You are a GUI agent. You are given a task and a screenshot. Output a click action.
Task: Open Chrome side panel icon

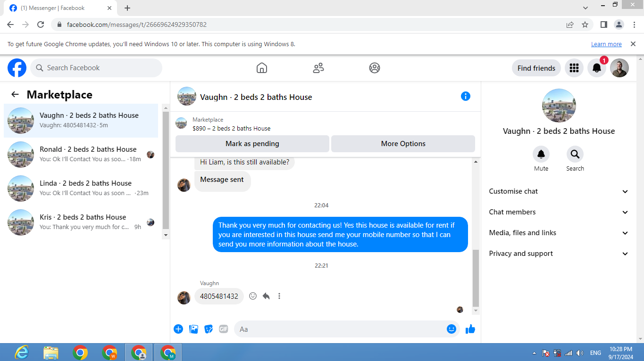[603, 25]
